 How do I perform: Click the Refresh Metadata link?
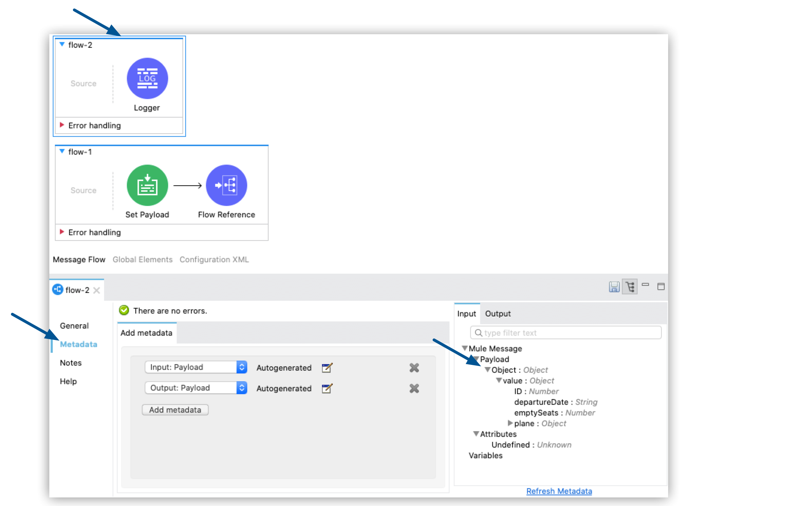(x=559, y=491)
